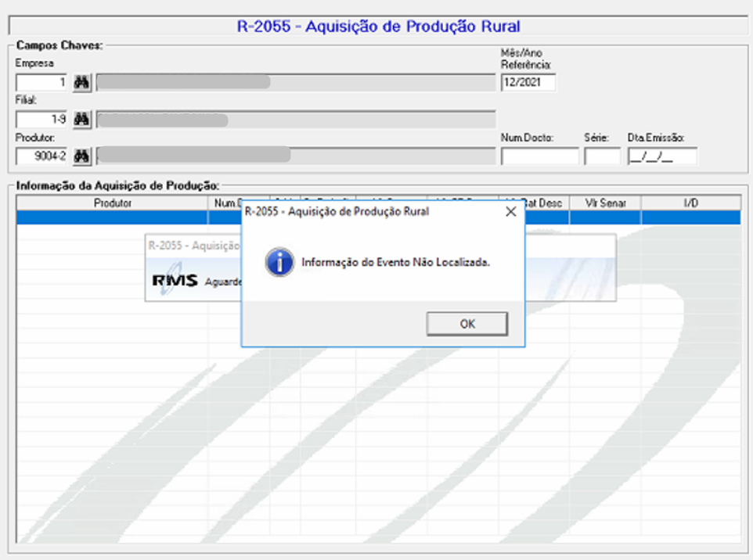Open Empresa lookup binoculars icon
753x560 pixels.
tap(81, 83)
